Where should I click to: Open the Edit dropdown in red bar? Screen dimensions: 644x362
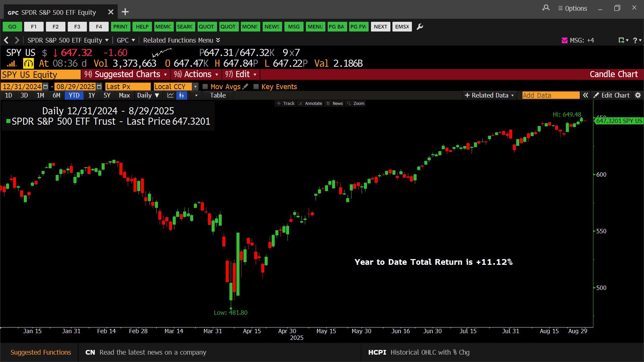tap(241, 74)
